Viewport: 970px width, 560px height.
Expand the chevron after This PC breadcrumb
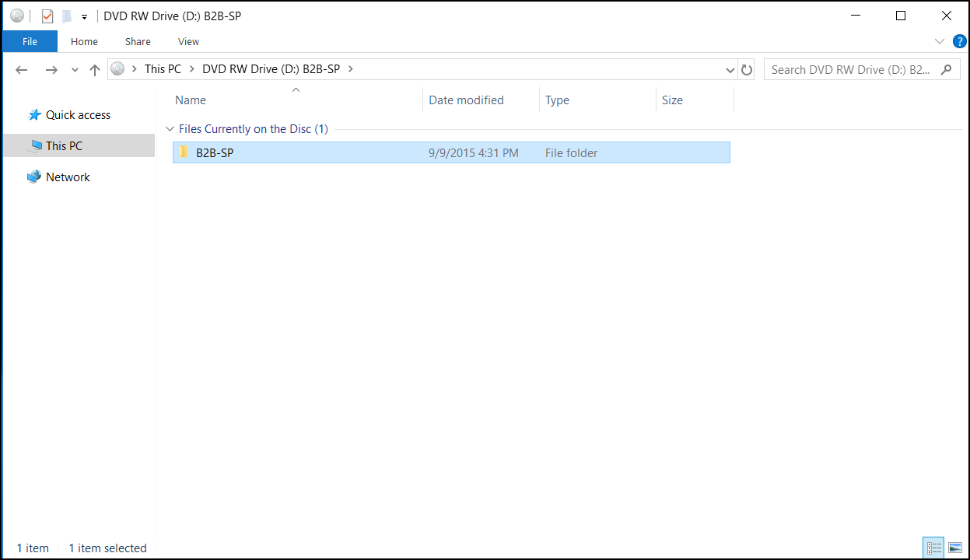click(191, 68)
